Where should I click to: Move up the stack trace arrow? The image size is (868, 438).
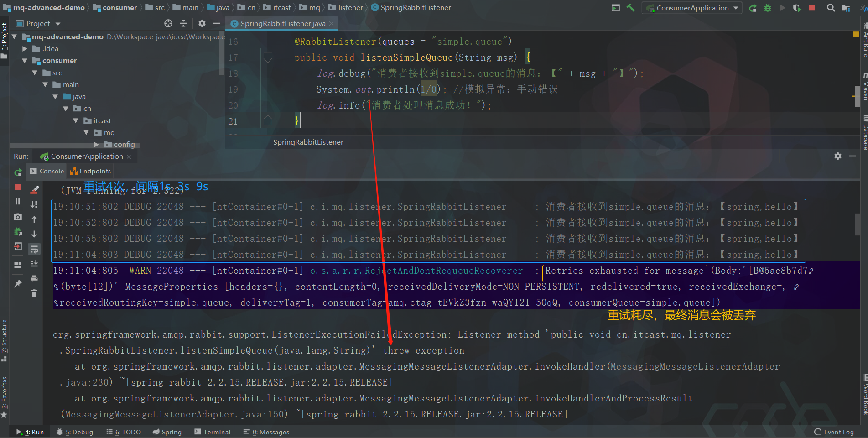coord(34,219)
